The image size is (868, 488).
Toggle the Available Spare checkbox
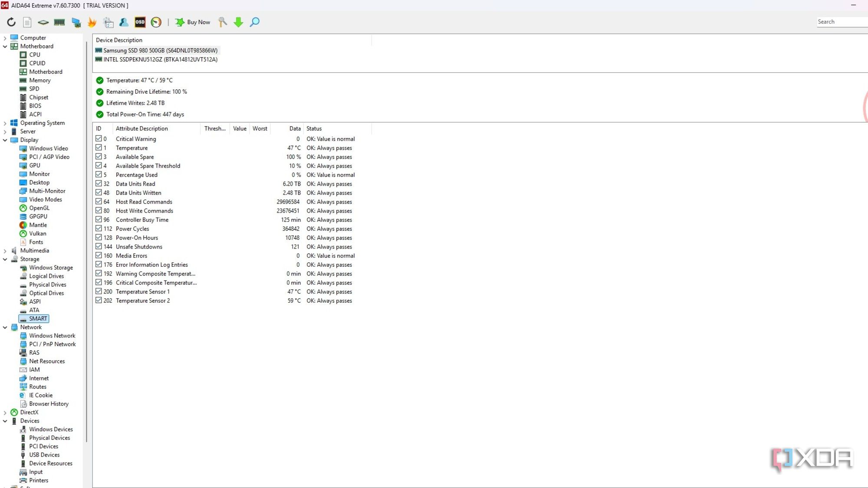[99, 157]
